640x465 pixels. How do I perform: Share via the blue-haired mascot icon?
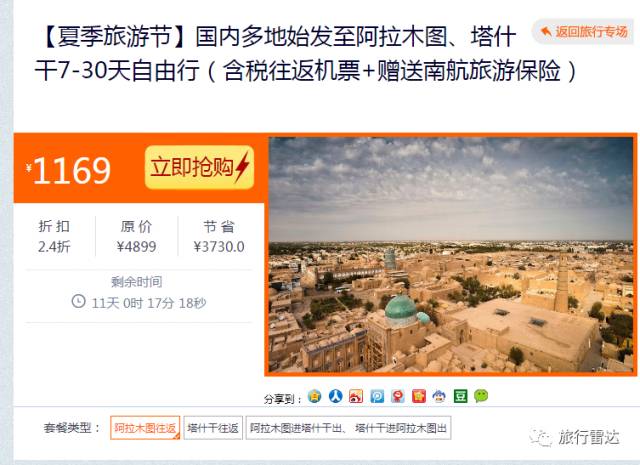click(439, 396)
